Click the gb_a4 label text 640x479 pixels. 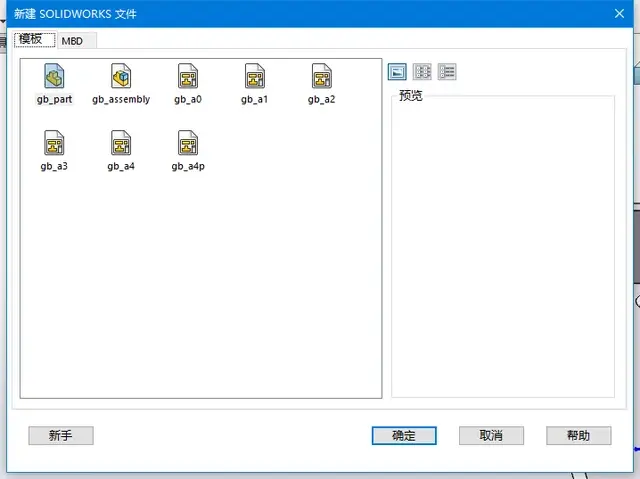(121, 166)
